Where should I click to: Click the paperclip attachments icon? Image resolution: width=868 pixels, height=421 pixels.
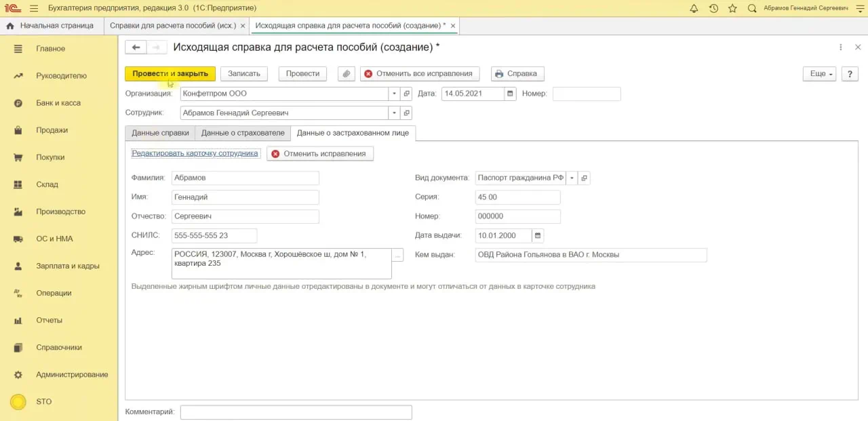coord(347,74)
